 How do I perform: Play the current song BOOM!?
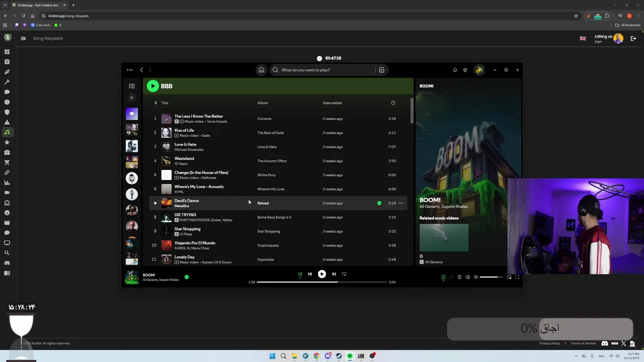tap(322, 274)
